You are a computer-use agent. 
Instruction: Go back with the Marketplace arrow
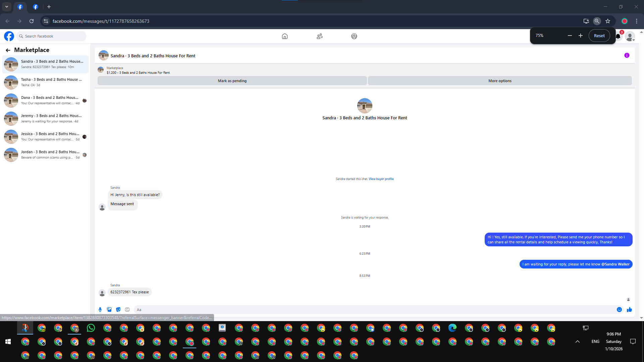[8, 50]
